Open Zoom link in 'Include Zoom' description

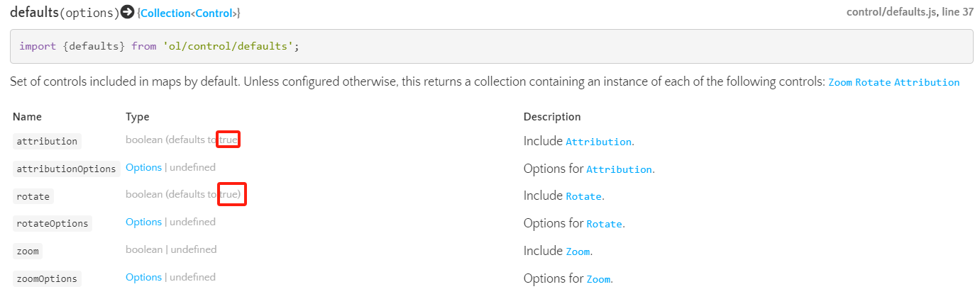tap(578, 251)
